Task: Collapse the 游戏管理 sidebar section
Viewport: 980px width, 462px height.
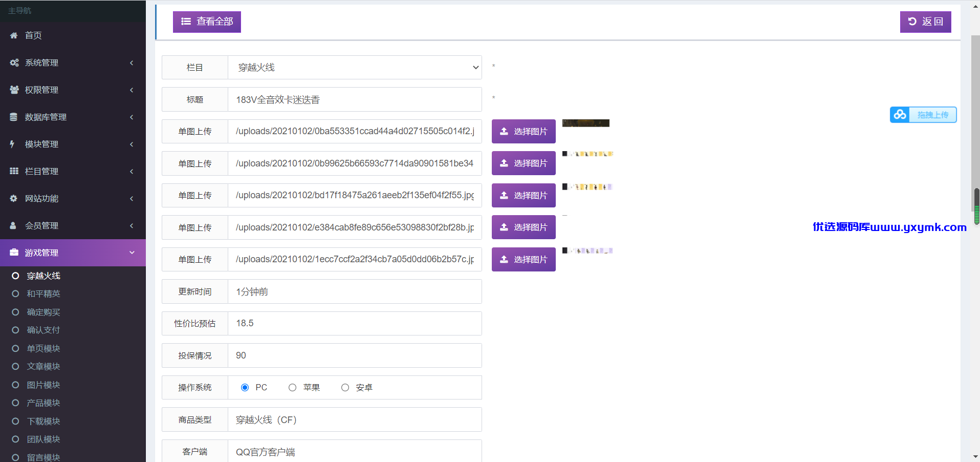Action: [73, 253]
